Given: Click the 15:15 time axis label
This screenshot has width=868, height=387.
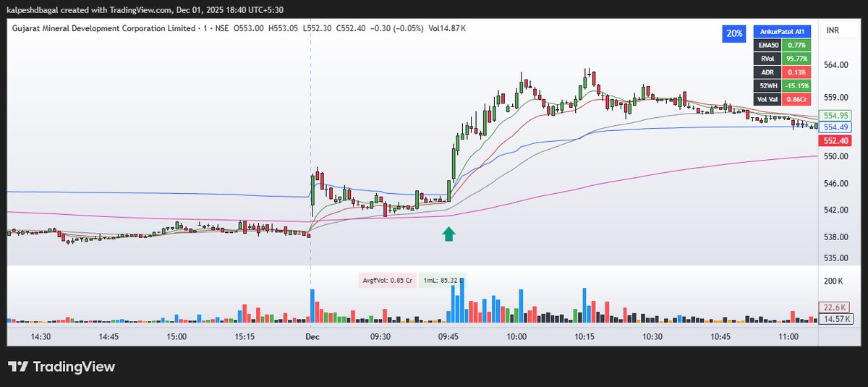Looking at the screenshot, I should [x=244, y=337].
